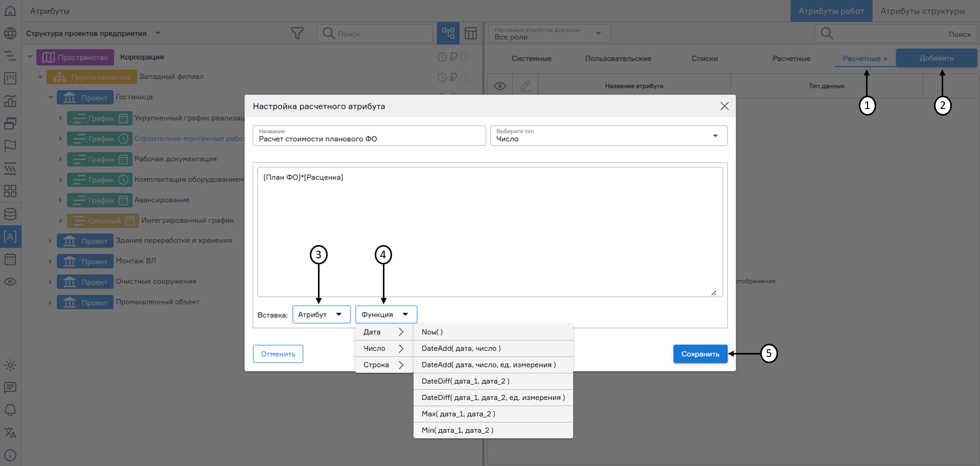
Task: Open the Attributes [A] sidebar icon
Action: click(x=10, y=237)
